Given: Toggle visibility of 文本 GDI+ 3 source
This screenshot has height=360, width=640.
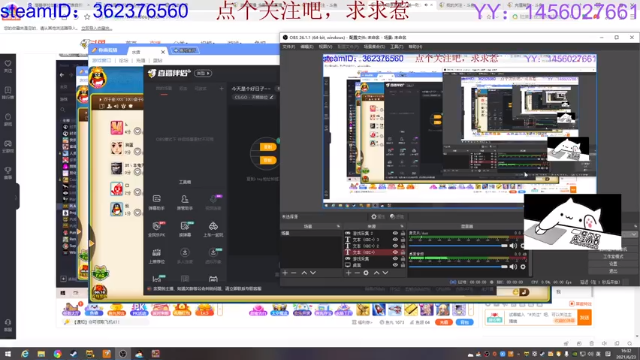Looking at the screenshot, I should tap(395, 240).
